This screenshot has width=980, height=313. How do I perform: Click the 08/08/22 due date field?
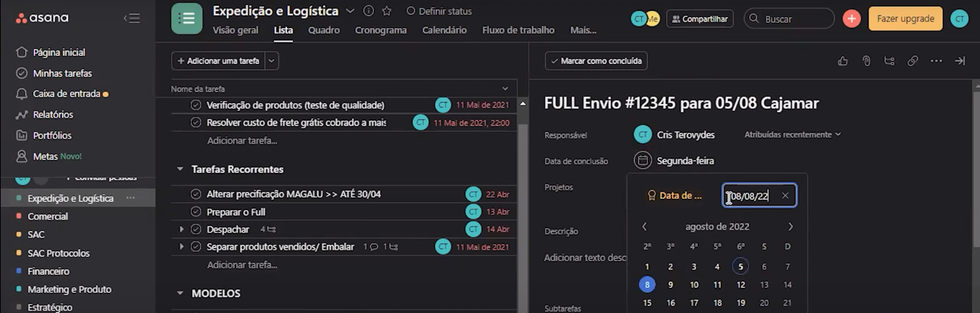[x=759, y=195]
